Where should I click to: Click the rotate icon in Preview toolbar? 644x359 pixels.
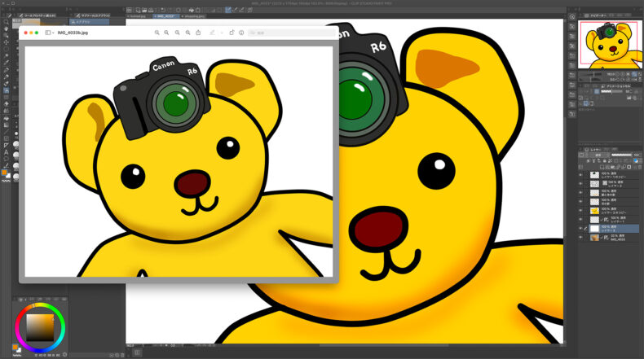point(231,33)
